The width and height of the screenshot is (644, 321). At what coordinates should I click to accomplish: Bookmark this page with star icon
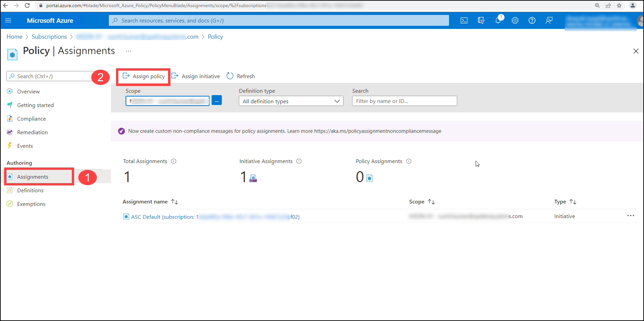619,5
